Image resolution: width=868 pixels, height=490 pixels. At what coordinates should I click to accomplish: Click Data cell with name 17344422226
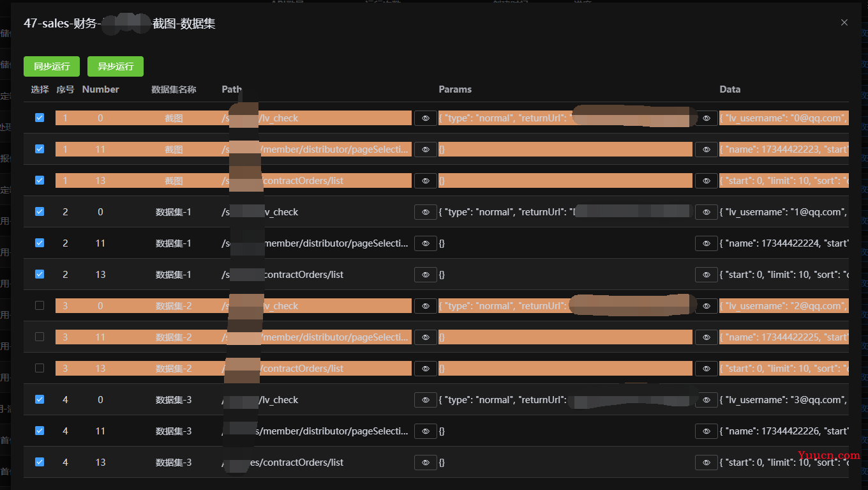(x=784, y=431)
